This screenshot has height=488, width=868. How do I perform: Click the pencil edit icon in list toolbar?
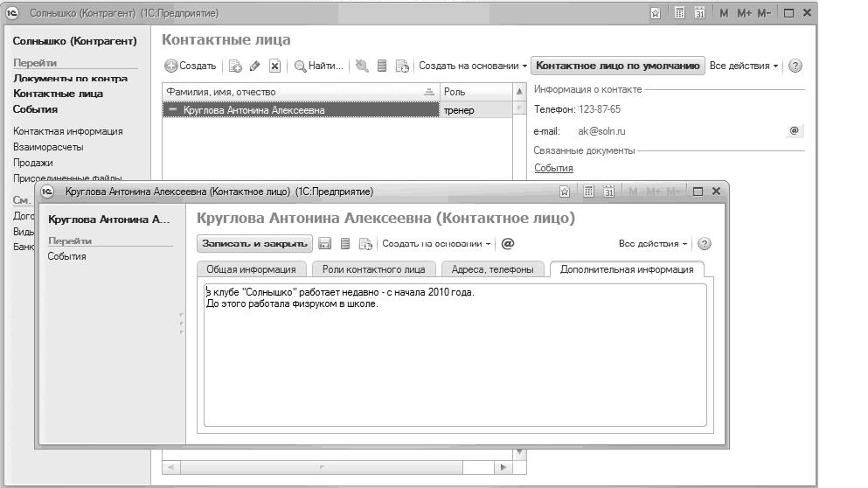tap(254, 66)
